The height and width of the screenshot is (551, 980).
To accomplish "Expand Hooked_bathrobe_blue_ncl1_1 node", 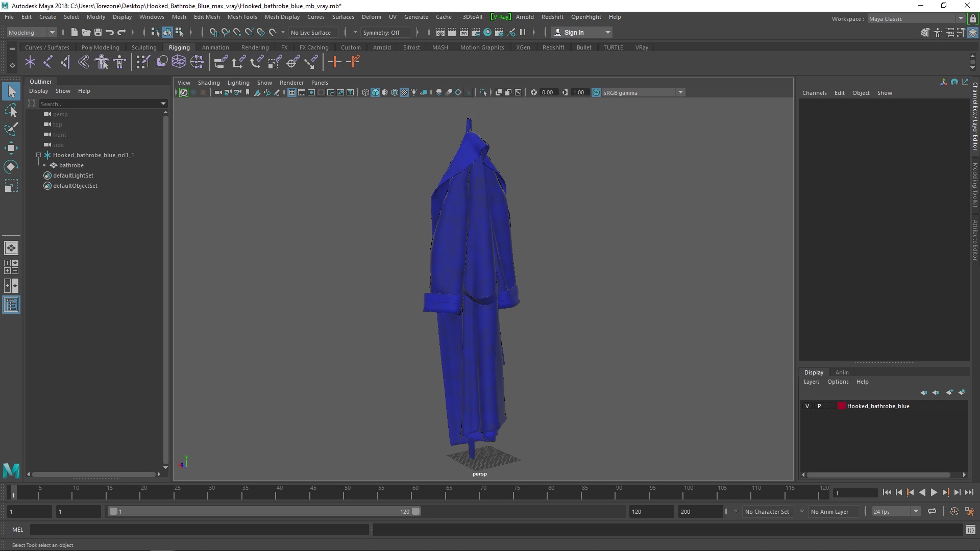I will point(38,155).
